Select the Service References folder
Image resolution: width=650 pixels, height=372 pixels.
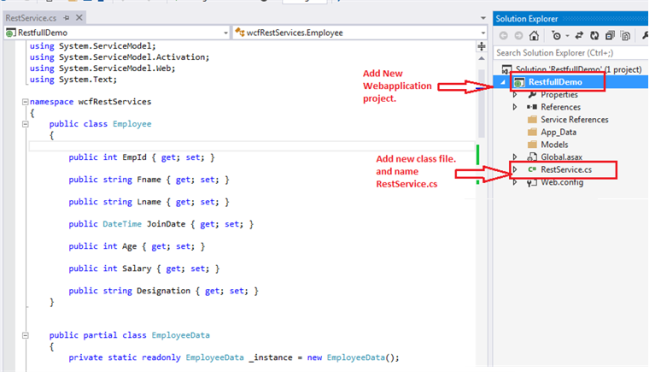click(574, 119)
